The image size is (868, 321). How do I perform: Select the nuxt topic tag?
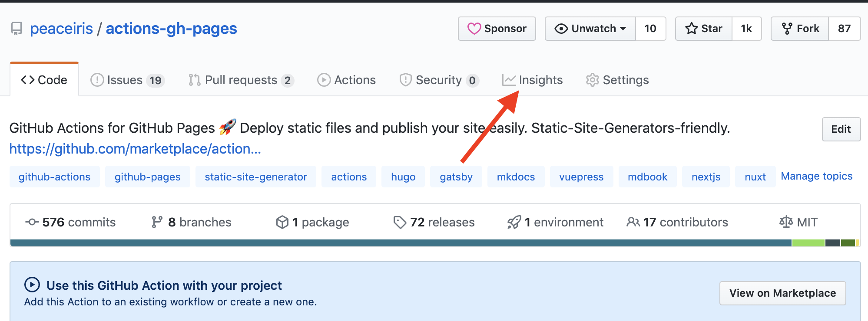[x=755, y=177]
